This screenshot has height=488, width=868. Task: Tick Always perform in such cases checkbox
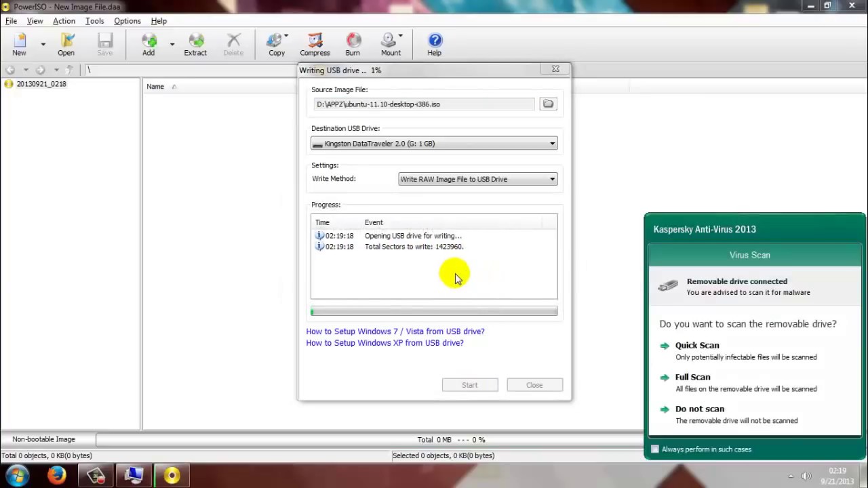pyautogui.click(x=655, y=449)
